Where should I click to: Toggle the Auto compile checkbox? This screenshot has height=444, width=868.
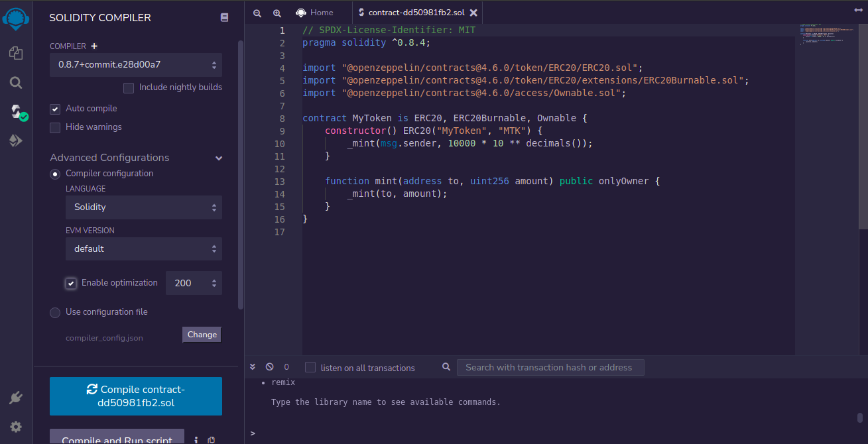[55, 109]
